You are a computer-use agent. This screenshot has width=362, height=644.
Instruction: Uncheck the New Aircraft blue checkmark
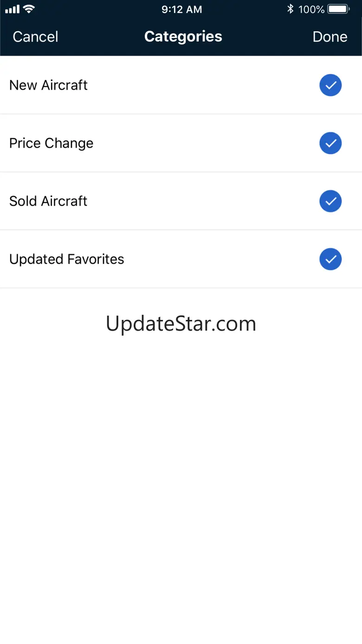330,85
